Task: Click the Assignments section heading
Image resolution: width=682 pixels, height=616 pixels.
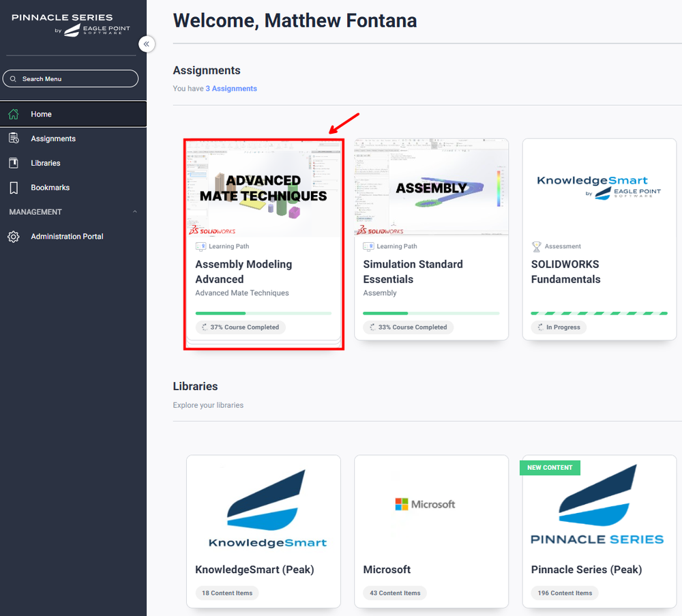Action: click(x=207, y=70)
